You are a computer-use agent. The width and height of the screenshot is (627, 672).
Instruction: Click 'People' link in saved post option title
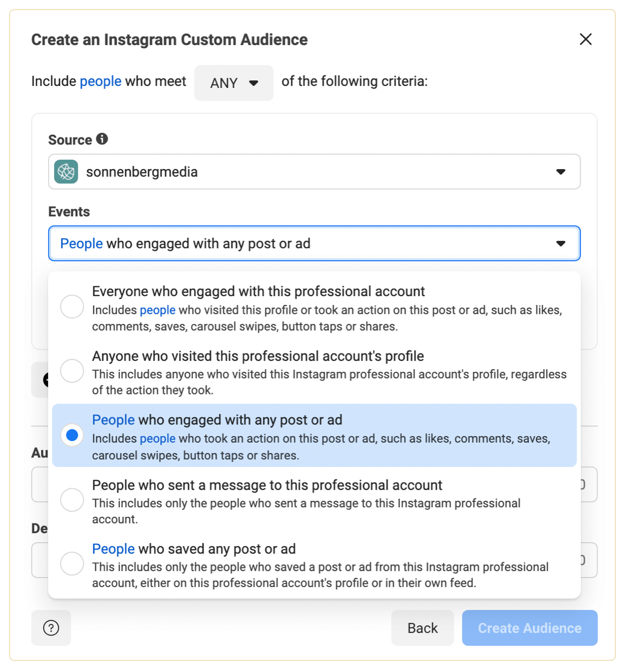(x=113, y=549)
